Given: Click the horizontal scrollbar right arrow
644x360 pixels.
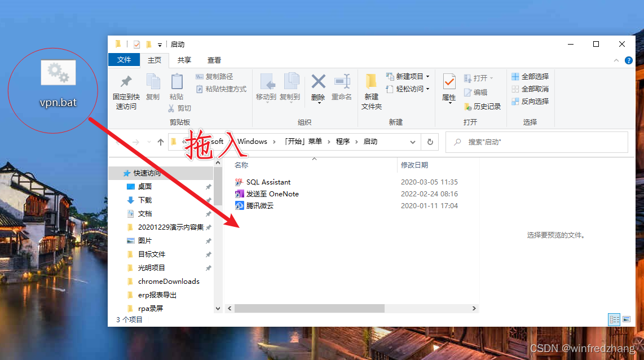Looking at the screenshot, I should point(474,308).
